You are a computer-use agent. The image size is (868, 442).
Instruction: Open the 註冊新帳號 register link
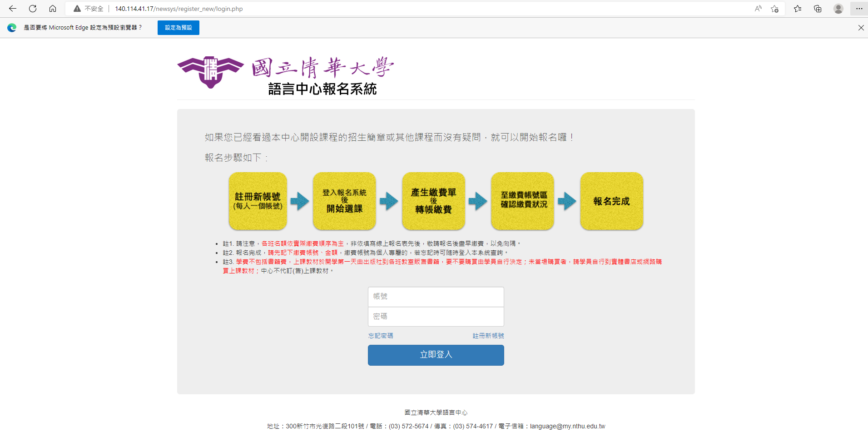coord(488,336)
